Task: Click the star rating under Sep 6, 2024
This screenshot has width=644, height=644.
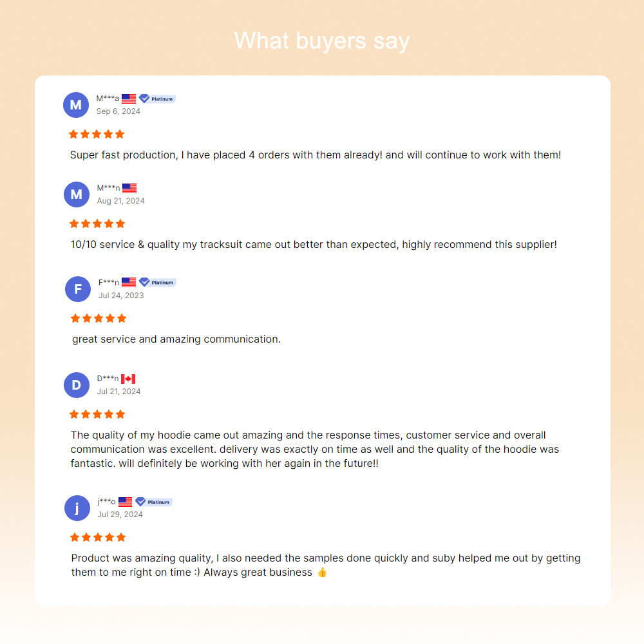Action: [x=97, y=134]
